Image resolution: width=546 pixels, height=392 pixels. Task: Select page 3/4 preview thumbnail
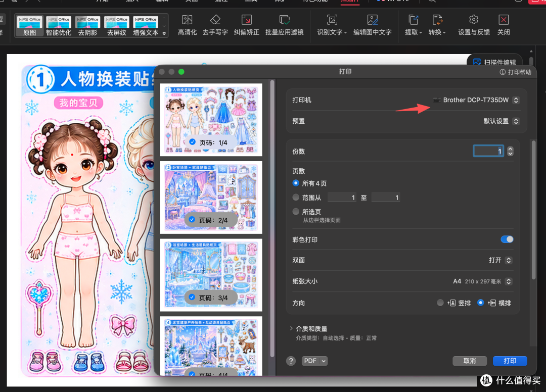pyautogui.click(x=211, y=275)
